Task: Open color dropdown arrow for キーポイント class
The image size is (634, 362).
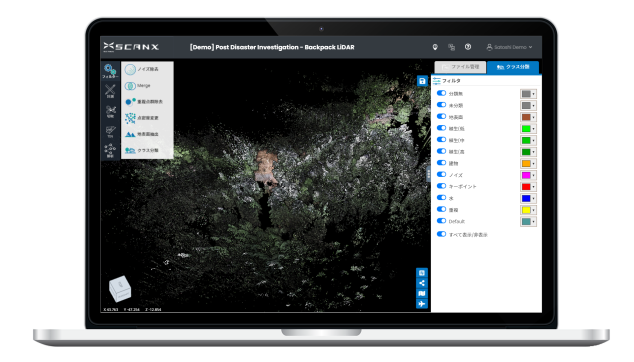Action: point(534,187)
